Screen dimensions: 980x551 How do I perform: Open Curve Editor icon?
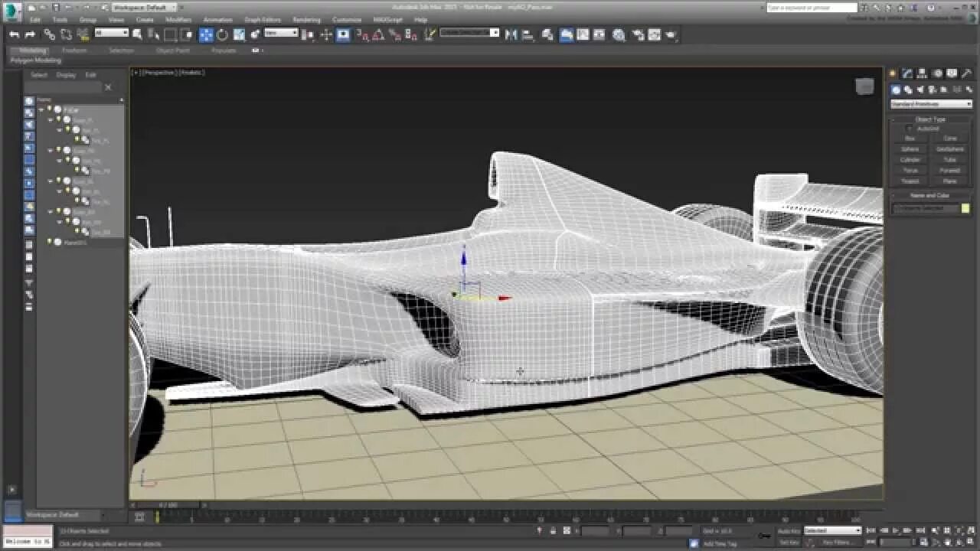pyautogui.click(x=583, y=34)
